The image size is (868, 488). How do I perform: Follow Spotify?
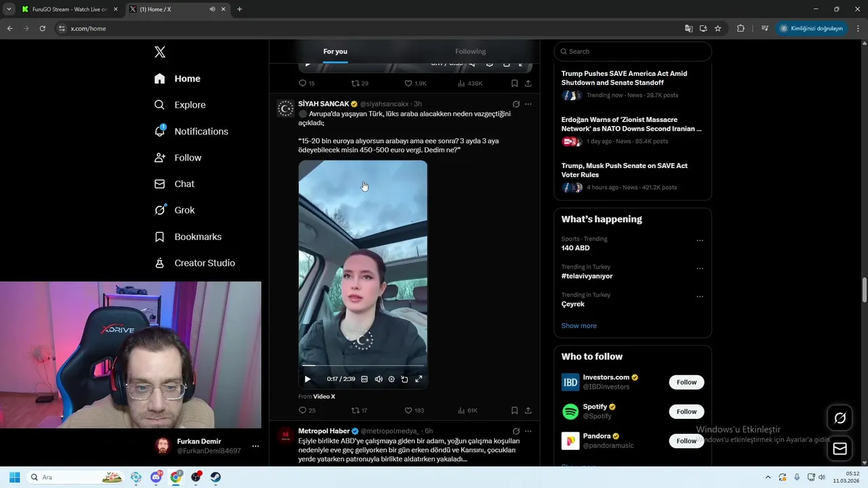point(686,411)
